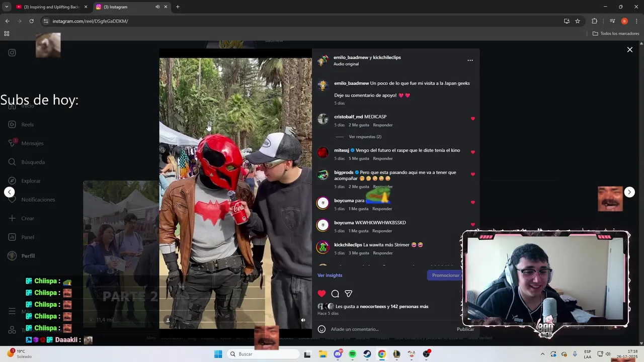
Task: Open kickchileclips collaborator link in header
Action: (x=387, y=57)
